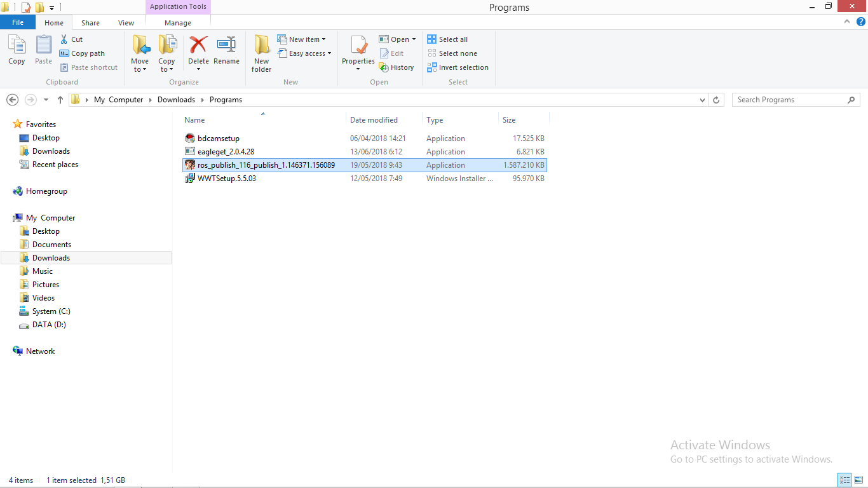Click the History icon in the Open group

(x=397, y=67)
